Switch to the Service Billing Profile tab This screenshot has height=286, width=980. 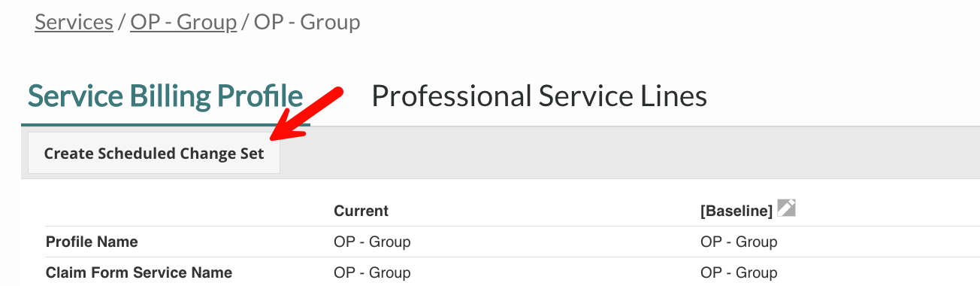click(165, 96)
